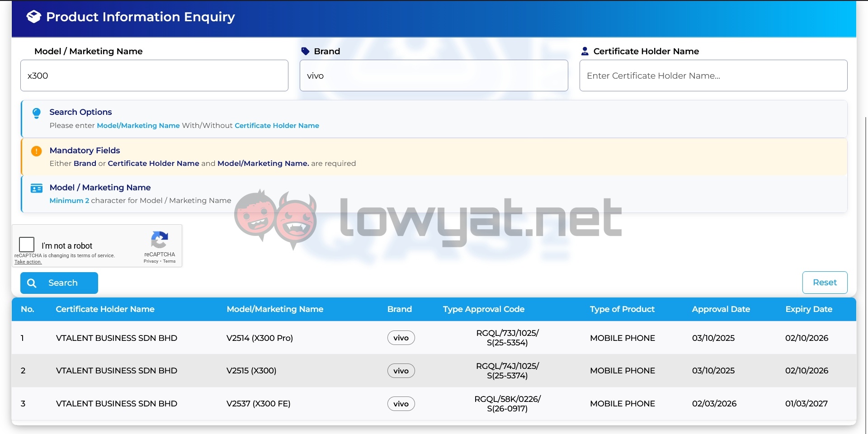This screenshot has width=868, height=434.
Task: Click the tag icon next to Brand
Action: coord(305,51)
